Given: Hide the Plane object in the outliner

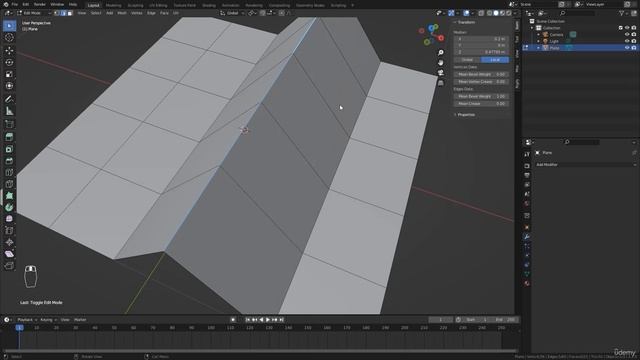Looking at the screenshot, I should [x=627, y=48].
